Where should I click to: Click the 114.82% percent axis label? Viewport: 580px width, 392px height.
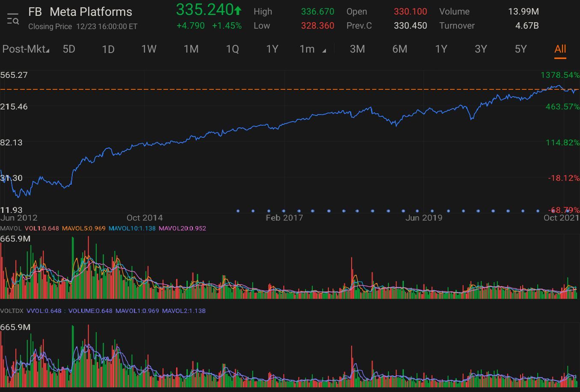coord(562,142)
